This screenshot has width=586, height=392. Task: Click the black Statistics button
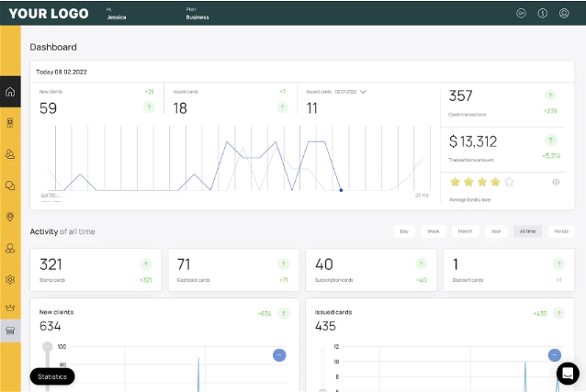(x=52, y=376)
